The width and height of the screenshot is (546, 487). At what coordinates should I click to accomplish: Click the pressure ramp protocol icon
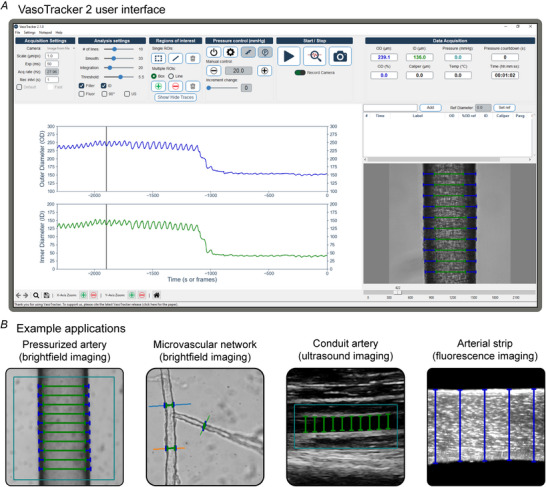pyautogui.click(x=248, y=52)
